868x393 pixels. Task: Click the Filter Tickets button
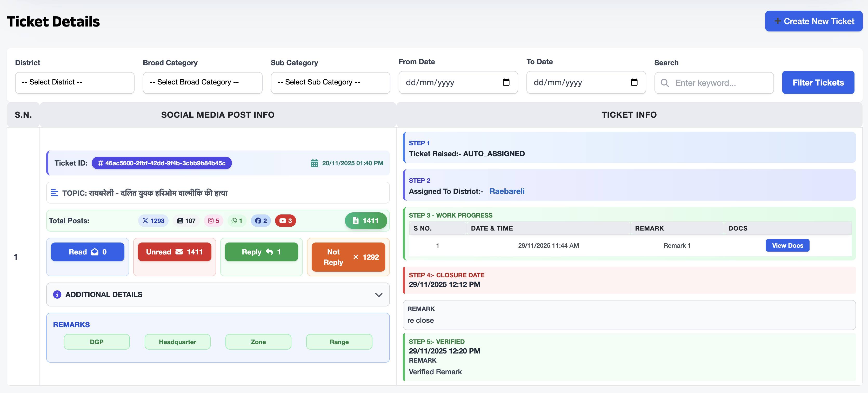coord(818,82)
